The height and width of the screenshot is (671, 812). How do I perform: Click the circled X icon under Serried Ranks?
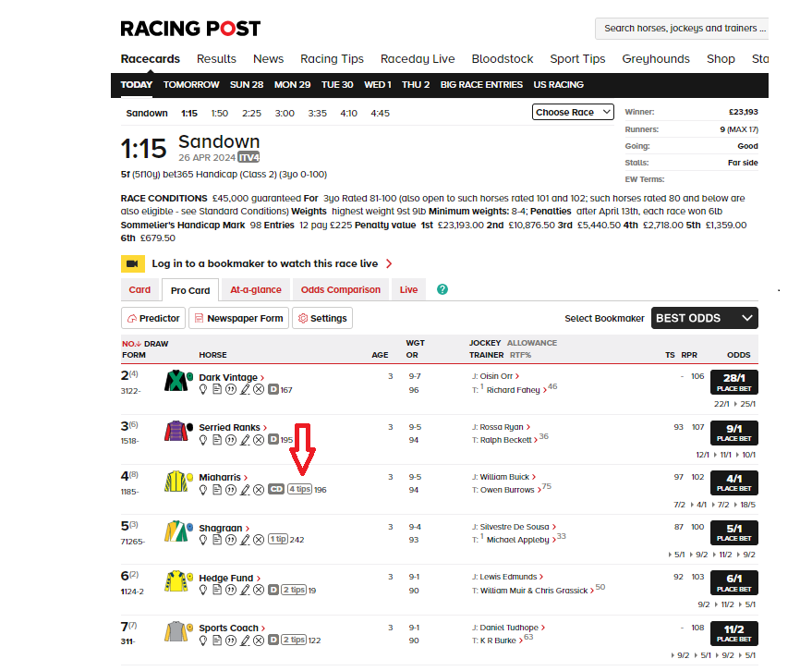click(259, 439)
